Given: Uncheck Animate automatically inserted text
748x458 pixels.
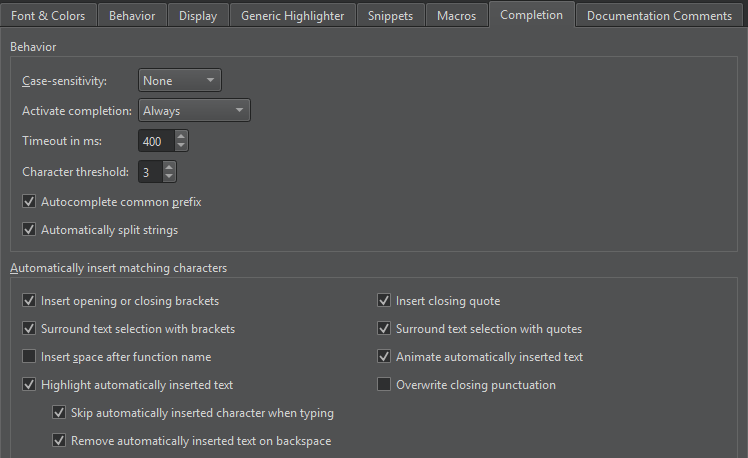Looking at the screenshot, I should click(x=384, y=357).
